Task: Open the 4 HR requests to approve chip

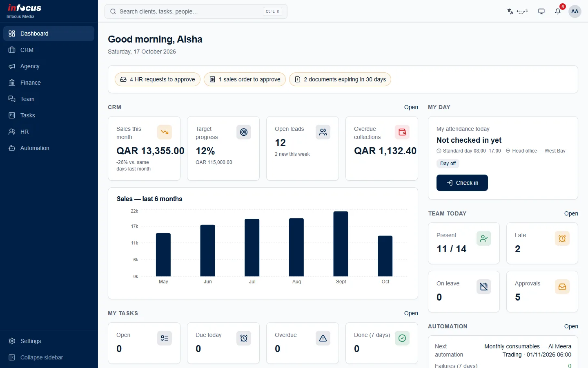Action: (158, 79)
